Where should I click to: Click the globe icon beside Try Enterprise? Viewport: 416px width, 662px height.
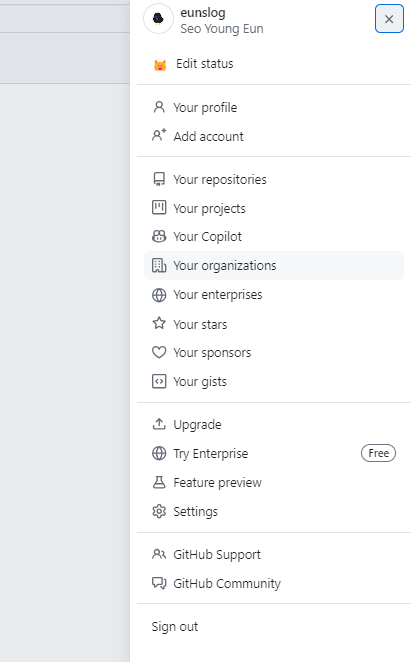(x=159, y=453)
